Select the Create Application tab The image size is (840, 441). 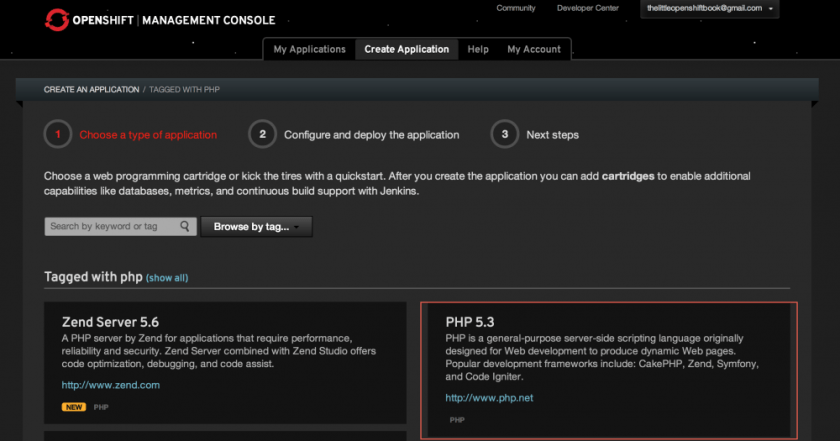(x=406, y=49)
